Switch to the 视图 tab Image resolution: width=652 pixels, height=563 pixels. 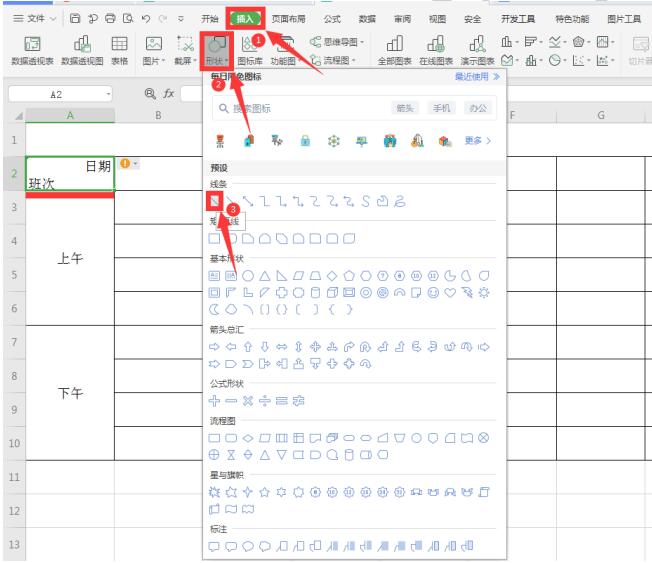(x=437, y=19)
